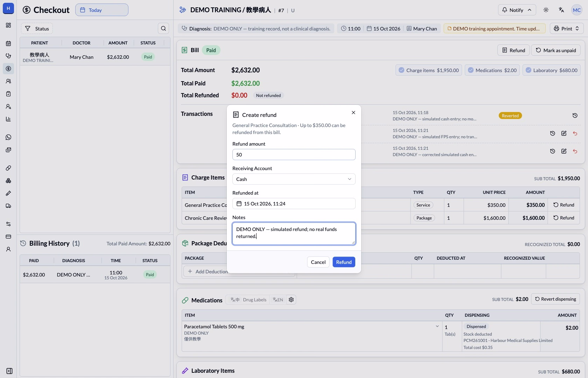
Task: Refund the General Practice Consultation item
Action: (x=564, y=205)
